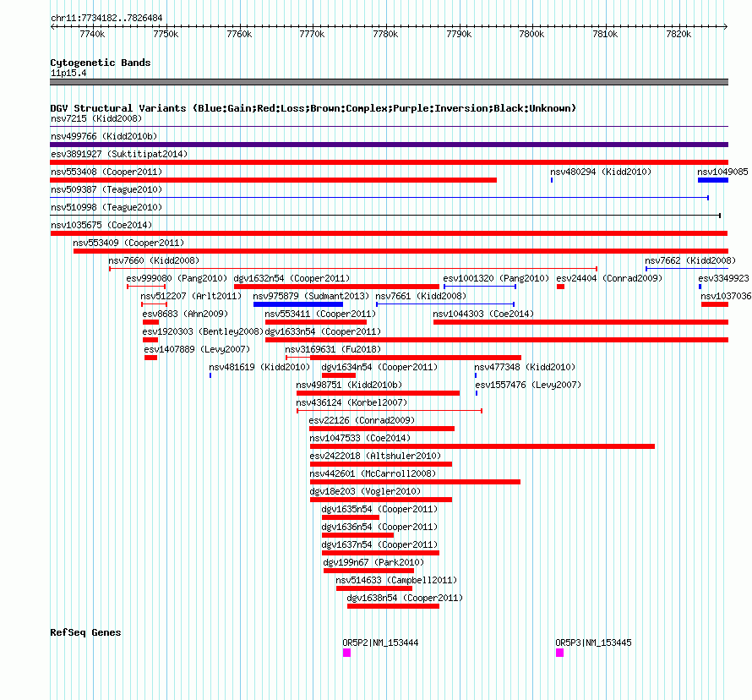Click the 7800k ruler position
752x700 pixels.
[x=531, y=34]
